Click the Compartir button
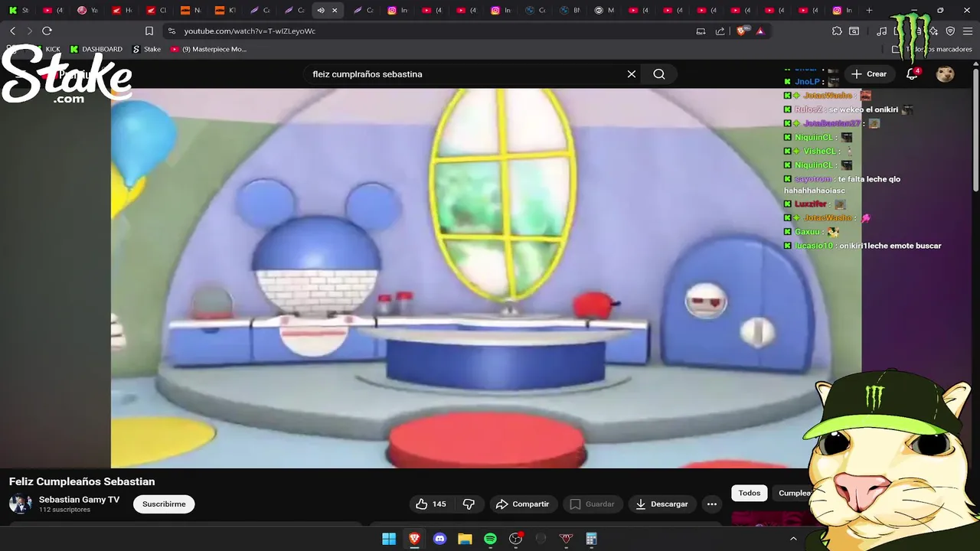The height and width of the screenshot is (551, 980). [523, 504]
